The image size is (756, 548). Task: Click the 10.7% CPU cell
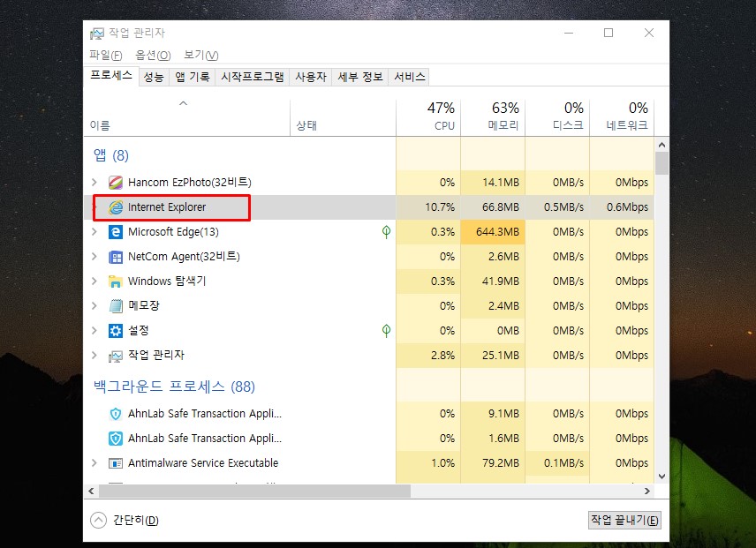coord(428,207)
